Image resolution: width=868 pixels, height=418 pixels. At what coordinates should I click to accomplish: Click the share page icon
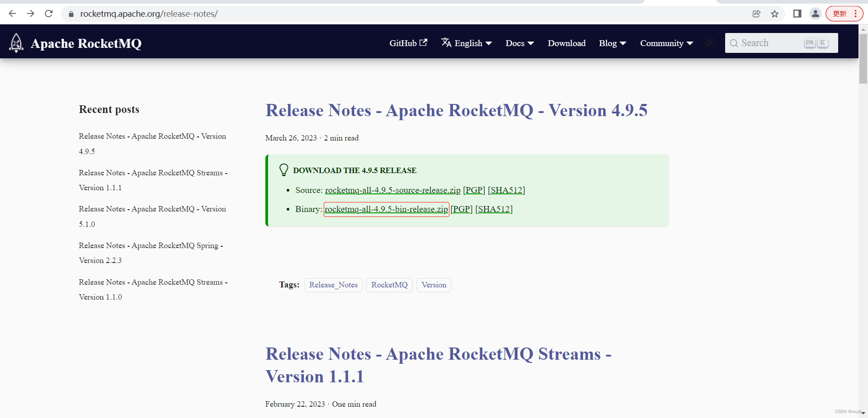pyautogui.click(x=756, y=14)
